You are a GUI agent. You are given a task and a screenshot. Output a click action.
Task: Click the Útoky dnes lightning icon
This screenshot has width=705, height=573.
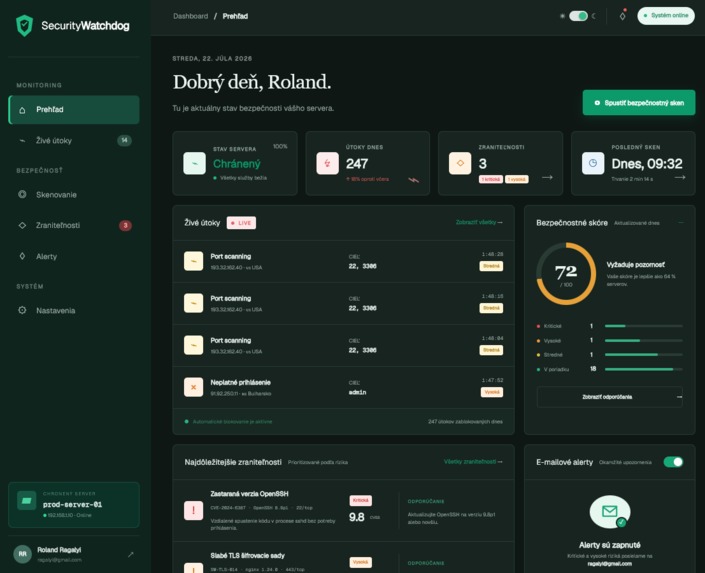[x=327, y=163]
